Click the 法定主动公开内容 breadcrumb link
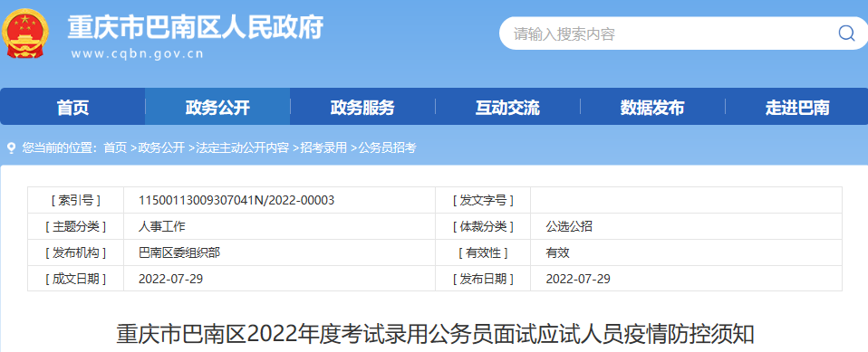This screenshot has height=352, width=868. (243, 148)
